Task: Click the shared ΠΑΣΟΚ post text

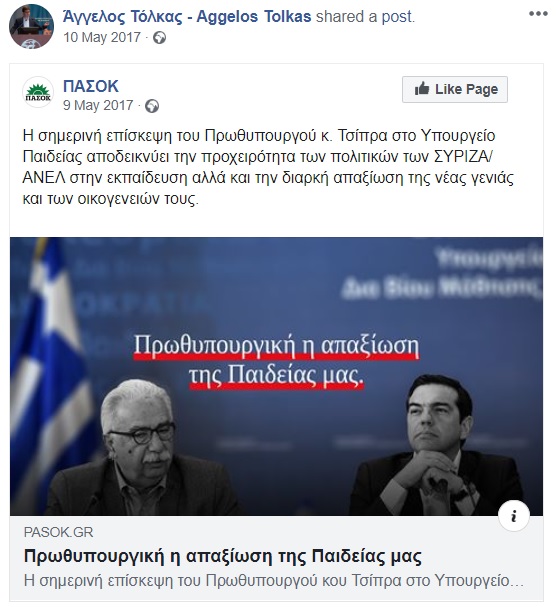Action: tap(268, 167)
